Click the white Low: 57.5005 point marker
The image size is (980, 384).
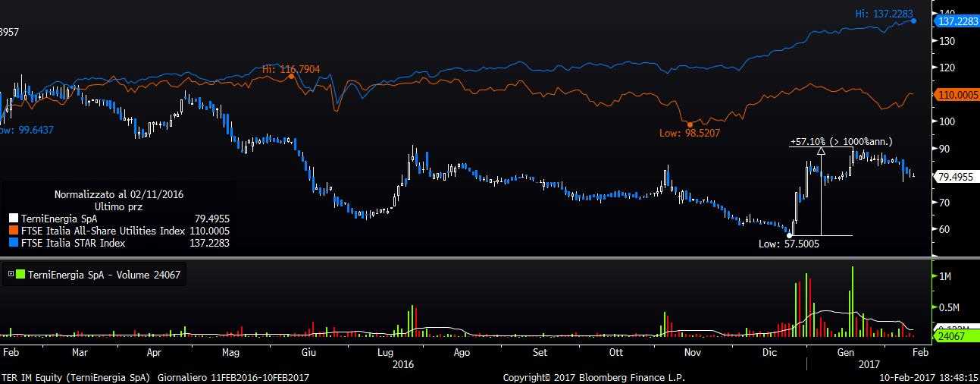[790, 234]
